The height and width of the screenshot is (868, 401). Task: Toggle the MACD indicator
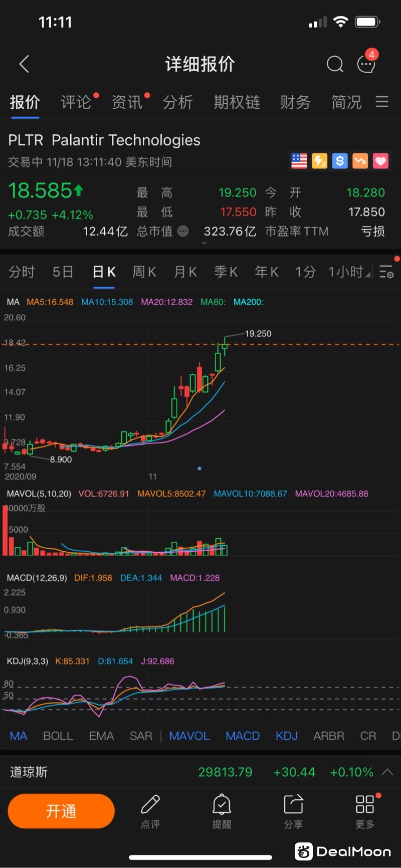243,736
